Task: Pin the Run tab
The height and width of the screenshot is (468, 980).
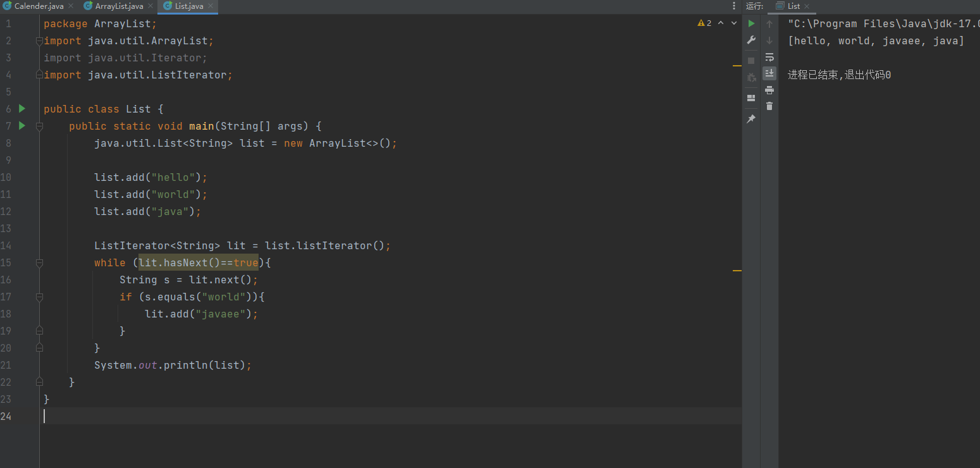Action: (751, 119)
